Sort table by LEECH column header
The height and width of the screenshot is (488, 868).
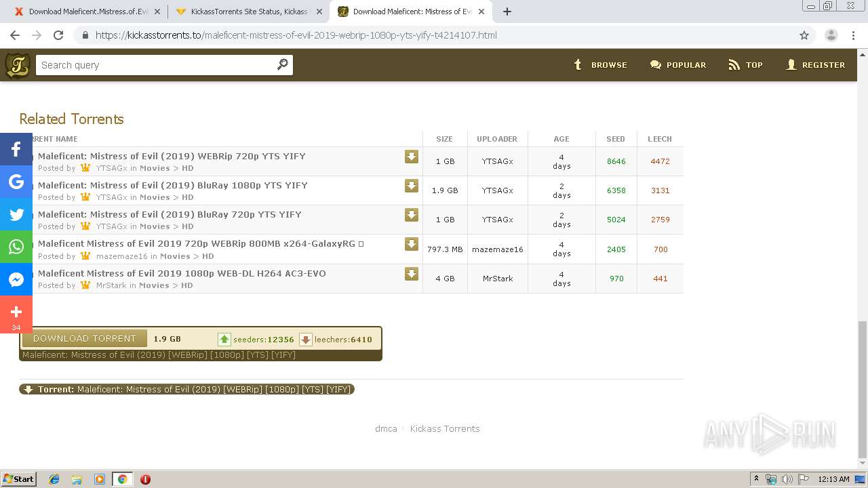click(660, 139)
